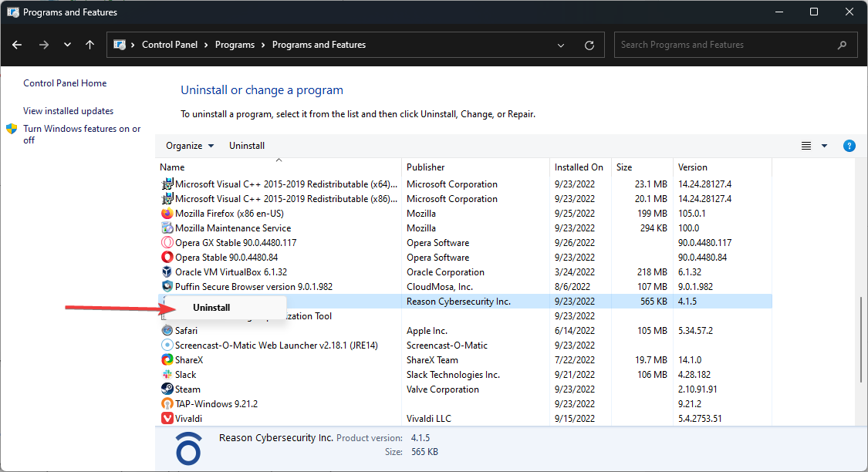
Task: Open the address bar history dropdown
Action: tap(561, 45)
